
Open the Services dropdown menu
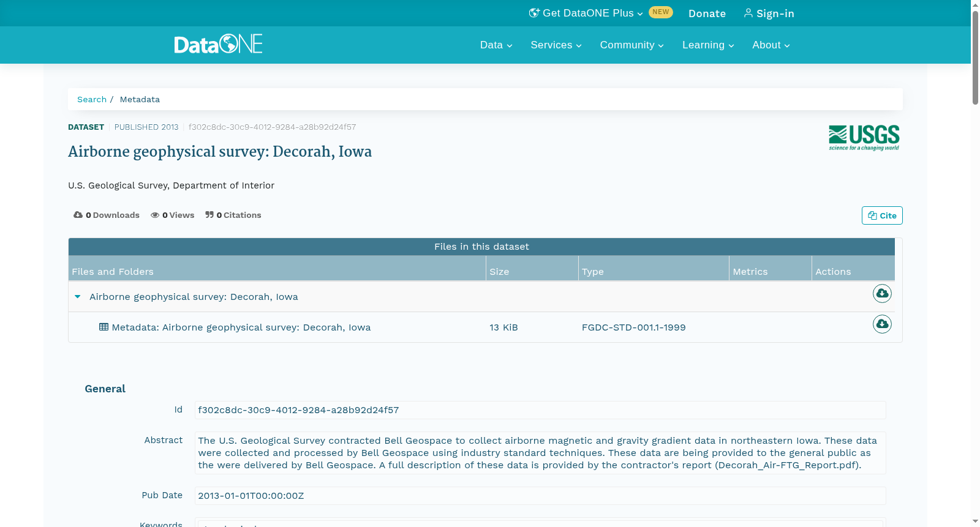point(556,45)
